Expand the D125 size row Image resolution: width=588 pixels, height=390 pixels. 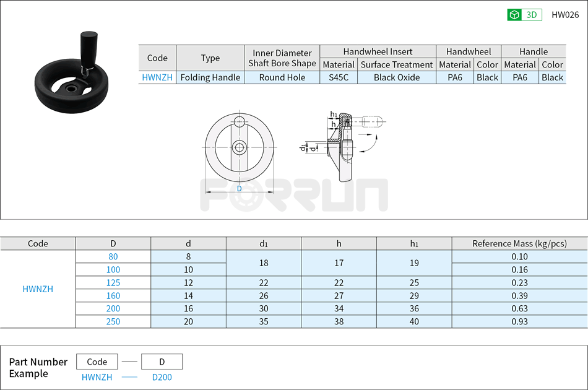tap(113, 282)
